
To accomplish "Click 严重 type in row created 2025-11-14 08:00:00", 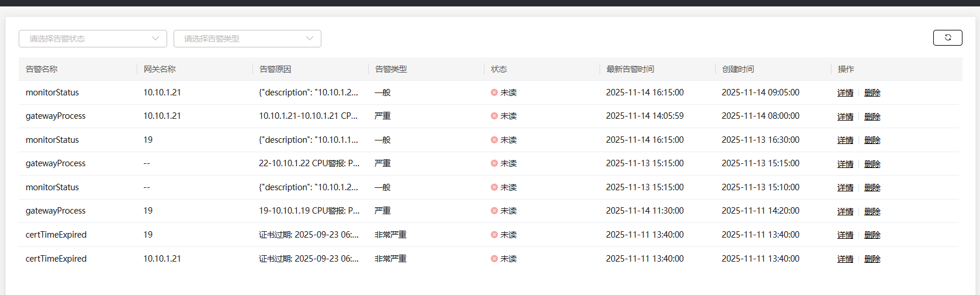I will click(x=383, y=116).
